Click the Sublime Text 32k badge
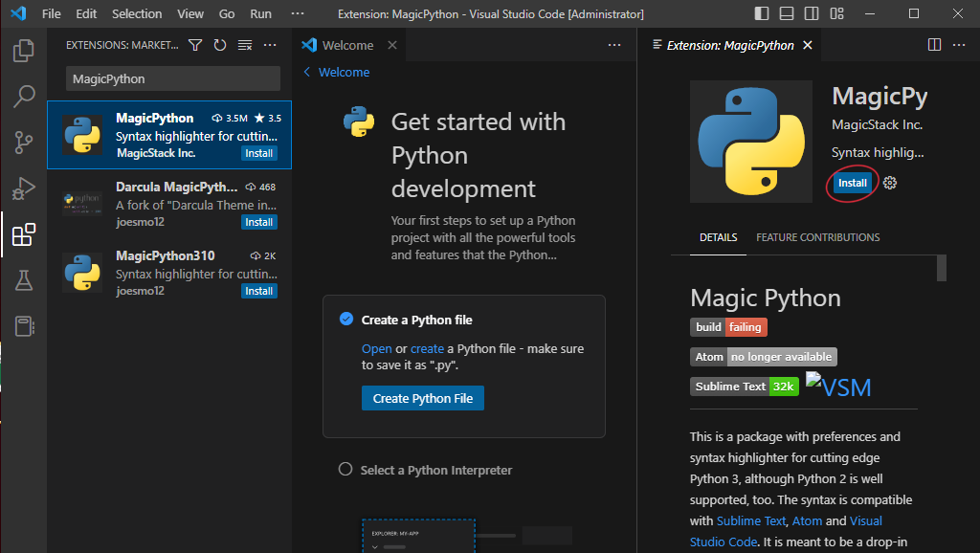 coord(745,387)
